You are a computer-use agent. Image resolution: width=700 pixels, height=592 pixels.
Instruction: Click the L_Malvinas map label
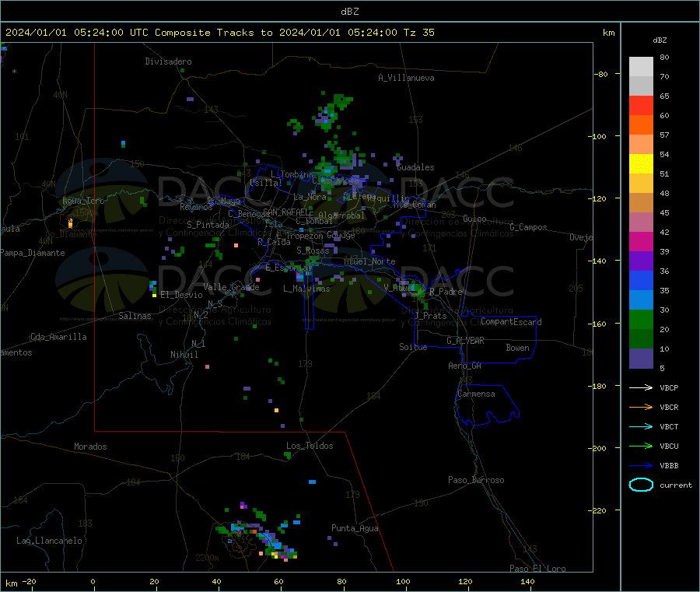(x=306, y=289)
